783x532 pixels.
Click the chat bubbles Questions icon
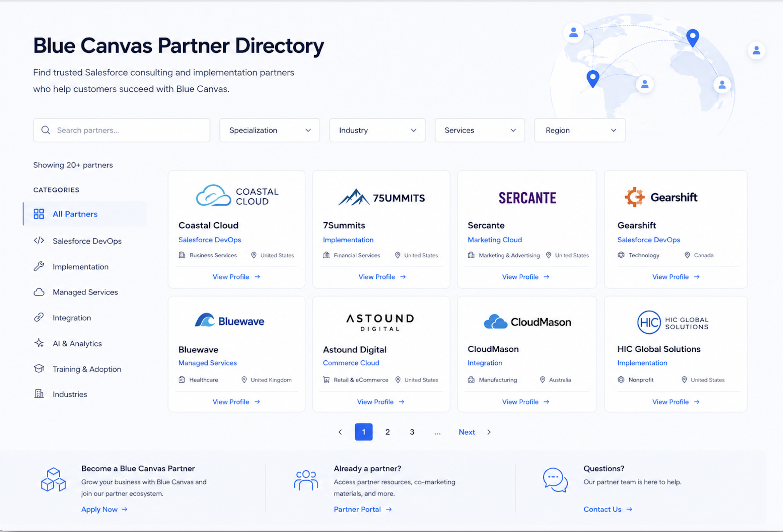point(555,480)
